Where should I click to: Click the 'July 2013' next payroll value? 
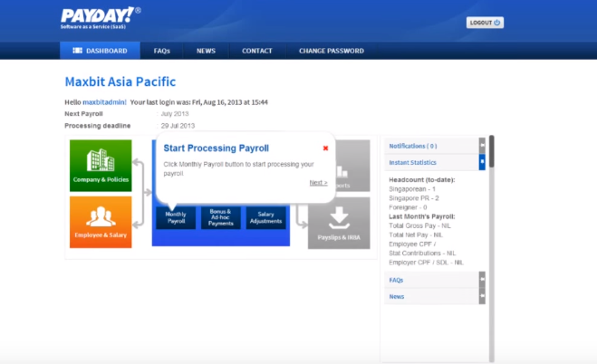point(175,114)
